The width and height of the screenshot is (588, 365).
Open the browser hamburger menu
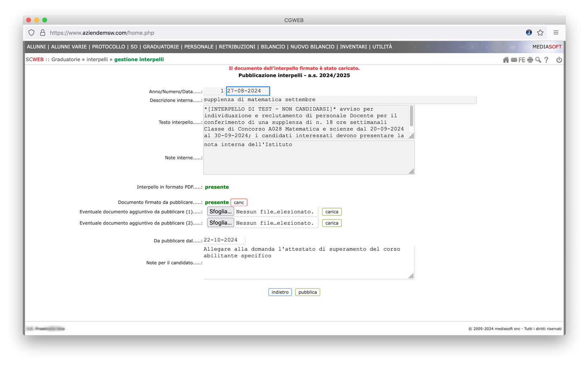click(556, 33)
